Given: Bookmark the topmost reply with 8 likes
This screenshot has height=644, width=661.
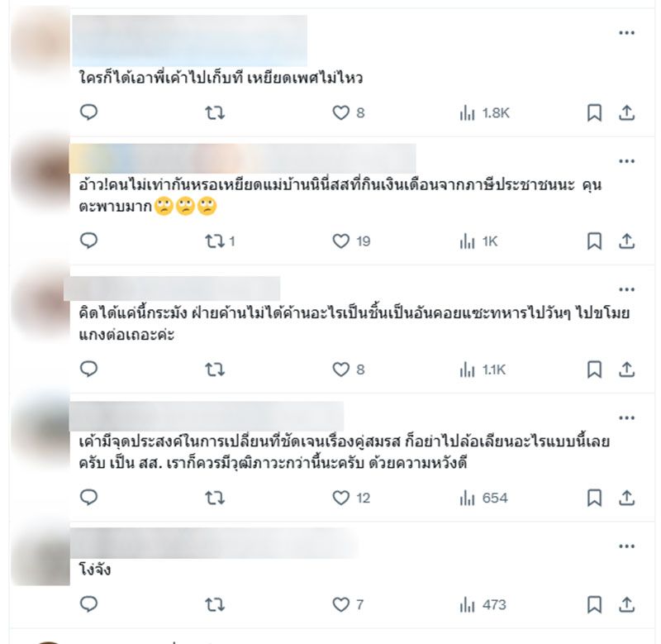Looking at the screenshot, I should tap(594, 112).
